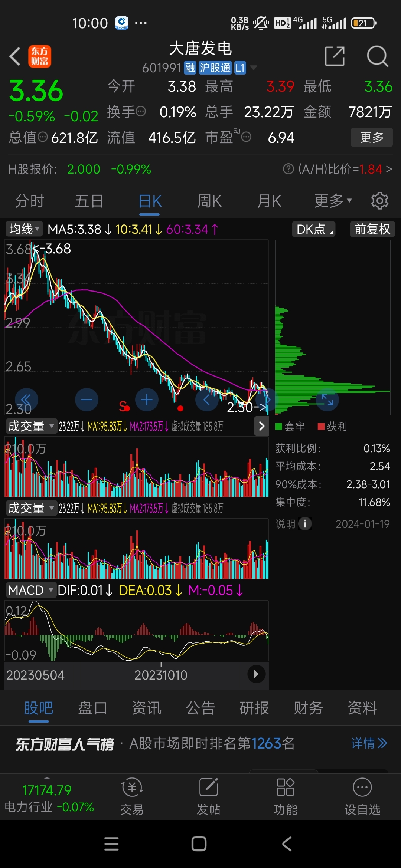Open 说明 info icon
Screen dimensions: 401x868
click(305, 524)
